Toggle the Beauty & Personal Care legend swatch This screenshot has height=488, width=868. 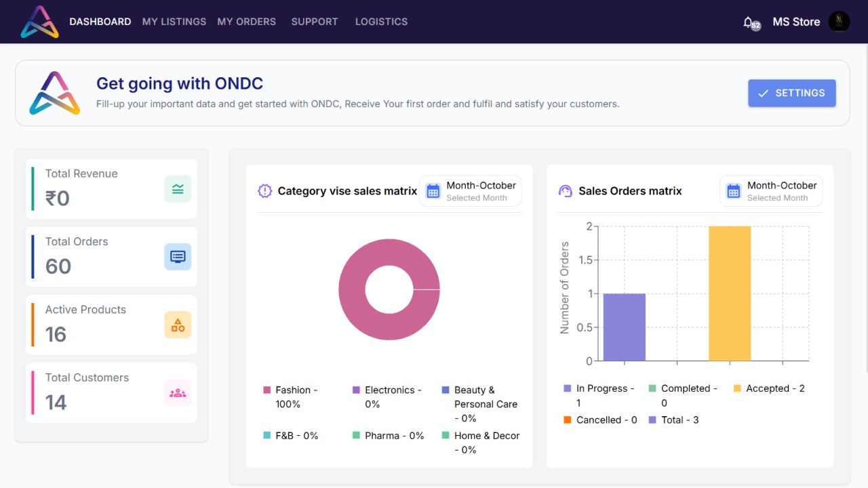click(446, 390)
